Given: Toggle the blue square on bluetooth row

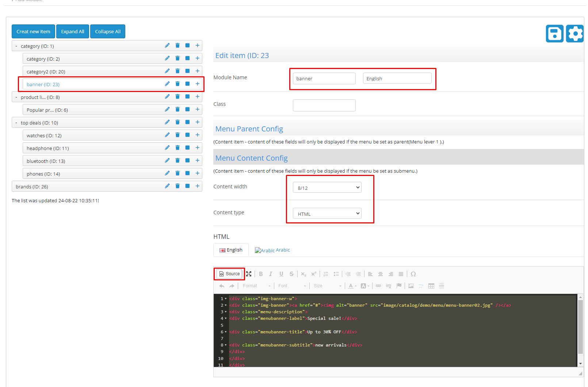Looking at the screenshot, I should (x=187, y=161).
